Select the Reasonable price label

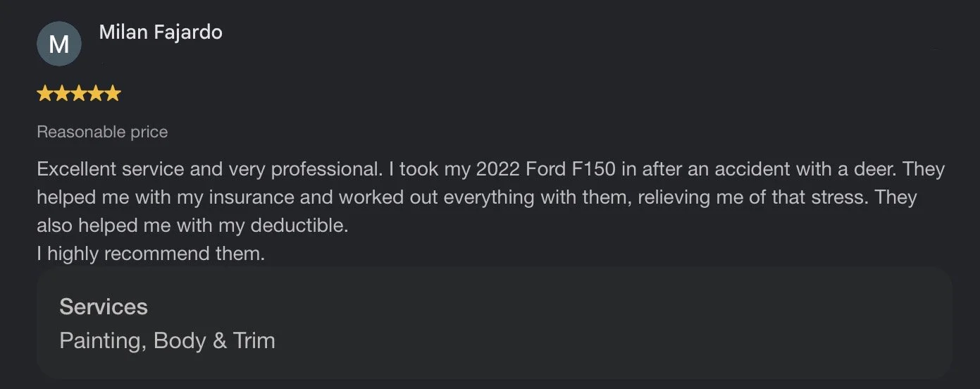click(102, 132)
